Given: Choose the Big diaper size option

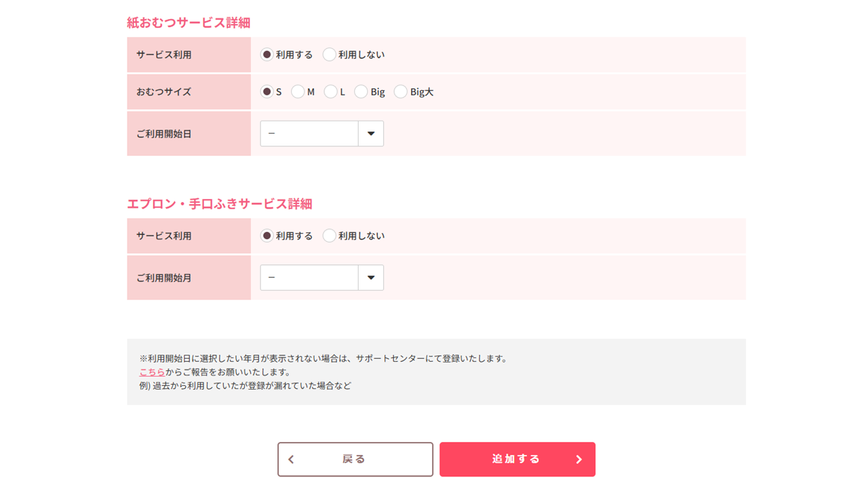Looking at the screenshot, I should point(361,91).
